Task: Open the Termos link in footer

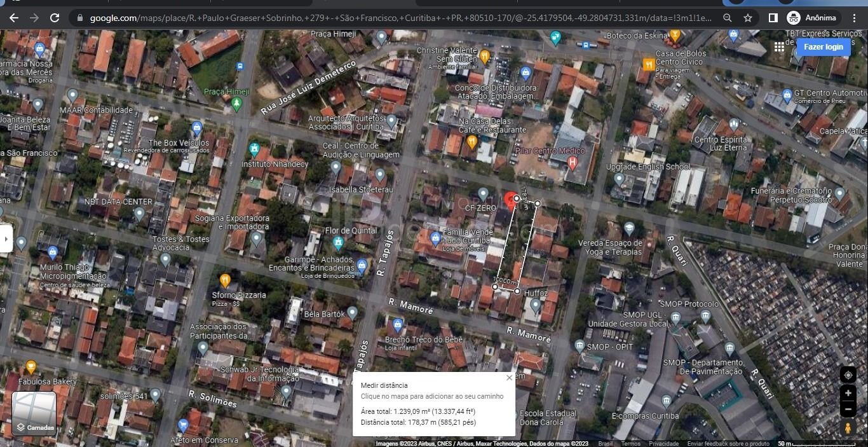Action: click(630, 444)
